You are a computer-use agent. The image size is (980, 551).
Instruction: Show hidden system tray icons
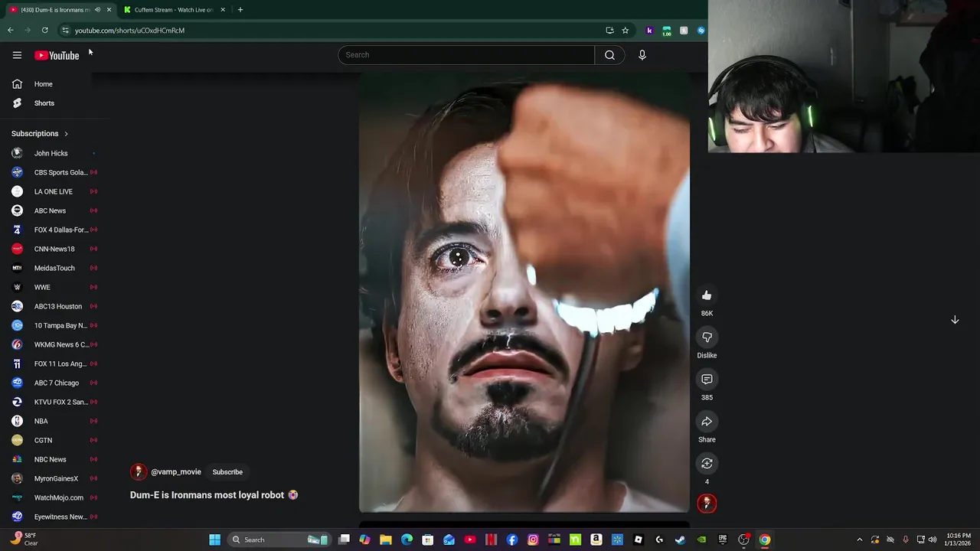(859, 540)
